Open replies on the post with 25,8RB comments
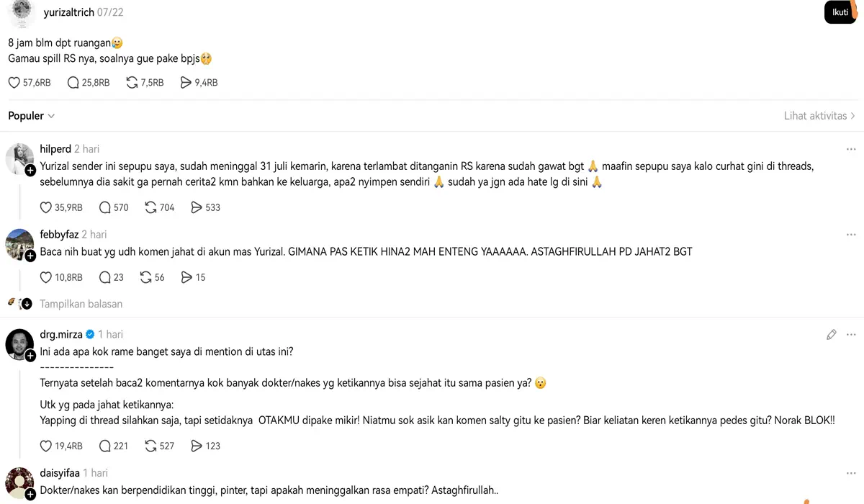Viewport: 864px width, 504px height. point(73,83)
